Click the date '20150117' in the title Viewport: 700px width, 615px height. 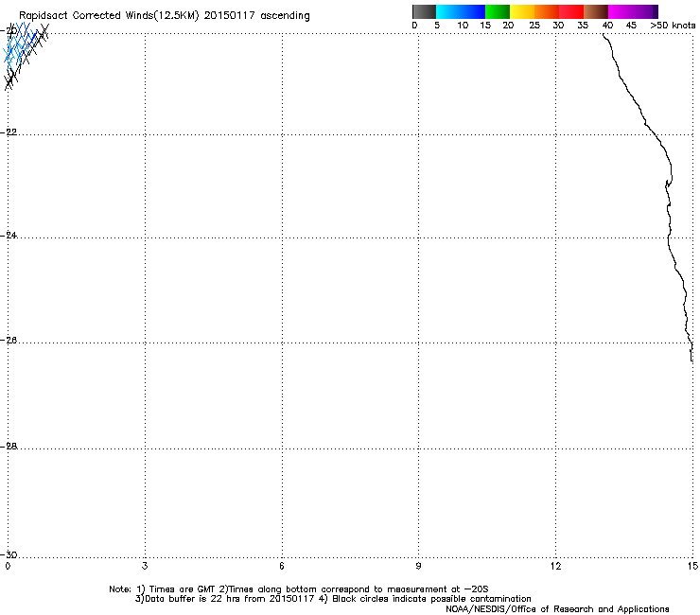point(229,15)
